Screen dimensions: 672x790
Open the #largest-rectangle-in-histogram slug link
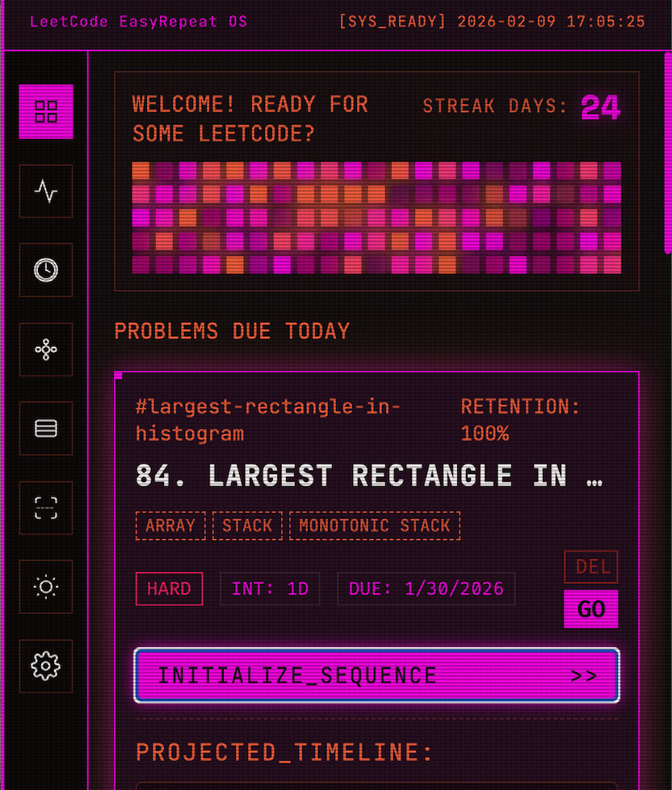click(268, 420)
